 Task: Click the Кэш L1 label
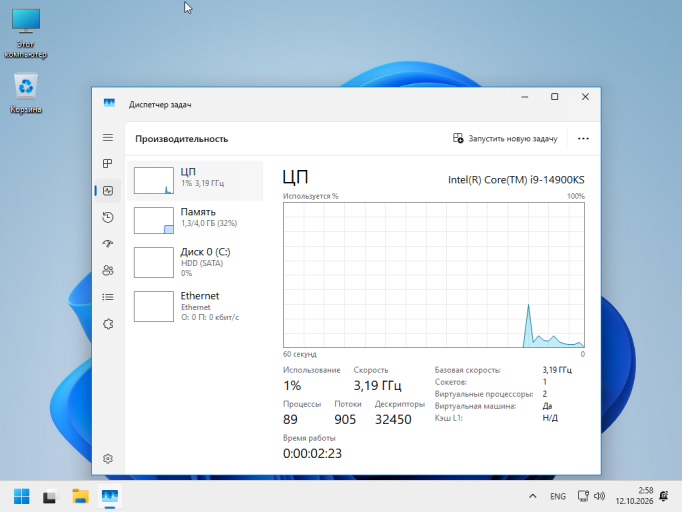(x=448, y=418)
